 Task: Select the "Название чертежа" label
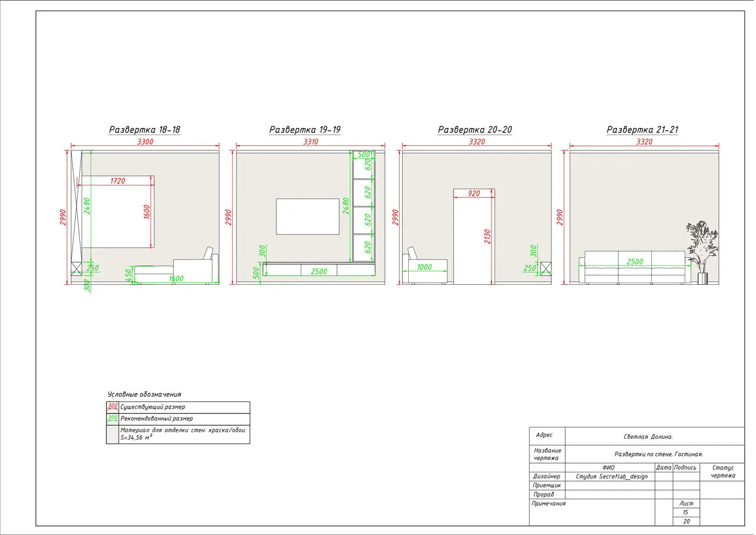548,454
